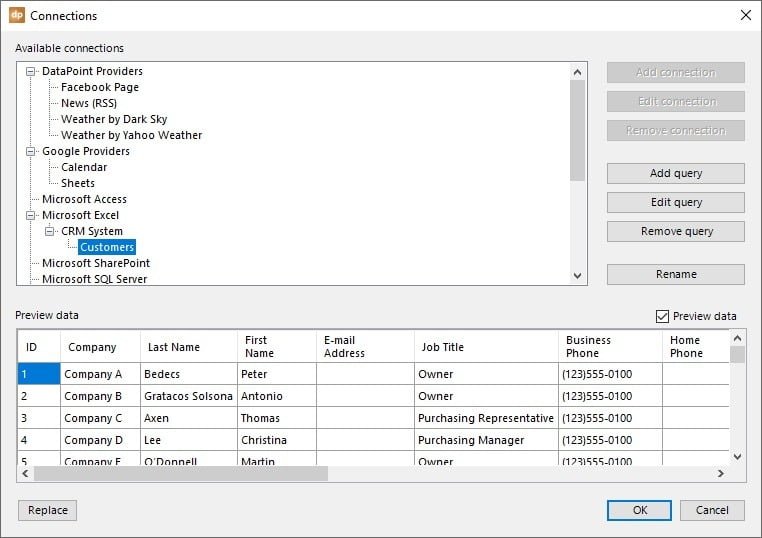Screen dimensions: 762x538
Task: Collapse the DataPoint Providers tree node
Action: tap(31, 71)
